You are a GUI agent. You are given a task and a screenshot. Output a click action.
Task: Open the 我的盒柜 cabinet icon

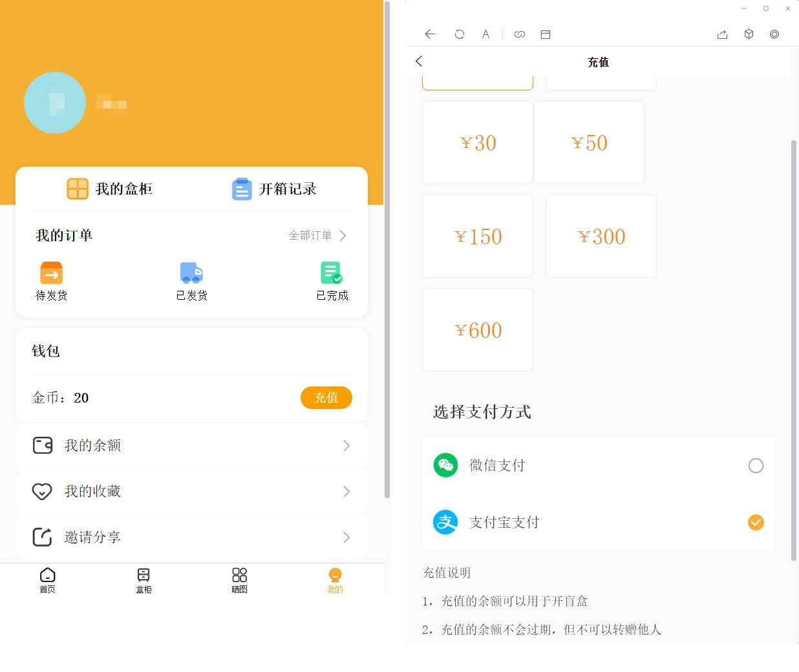[x=78, y=189]
